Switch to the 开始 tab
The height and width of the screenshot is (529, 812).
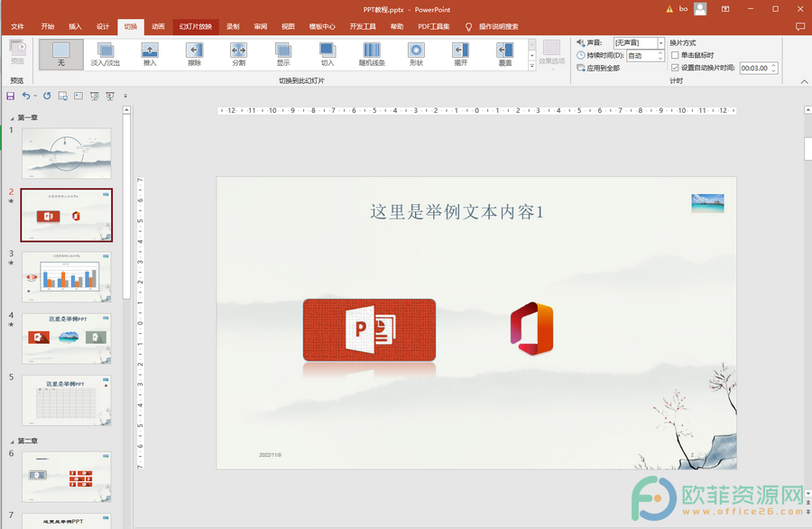click(48, 26)
